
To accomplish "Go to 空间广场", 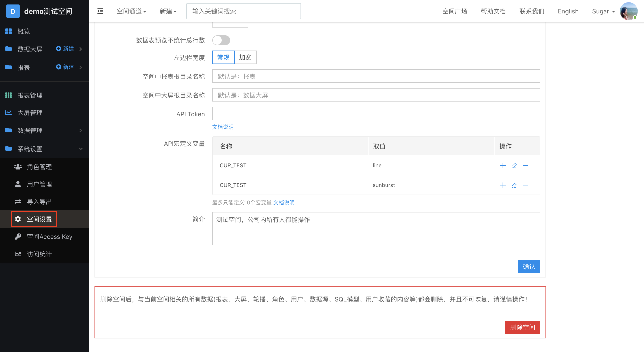I will click(x=455, y=11).
